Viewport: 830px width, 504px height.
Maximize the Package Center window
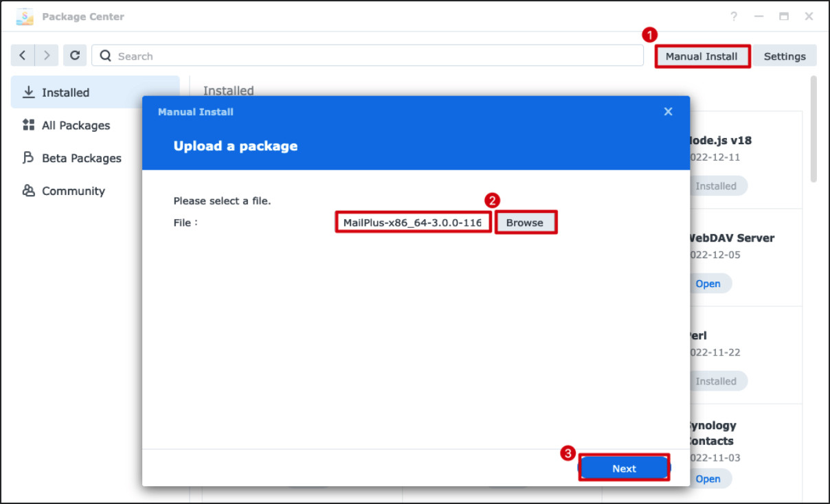pyautogui.click(x=784, y=16)
